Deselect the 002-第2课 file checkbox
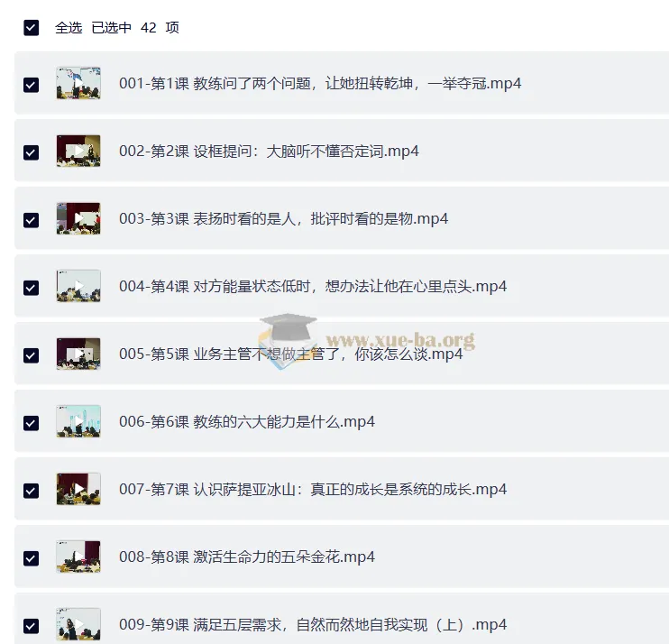The width and height of the screenshot is (669, 644). point(32,152)
